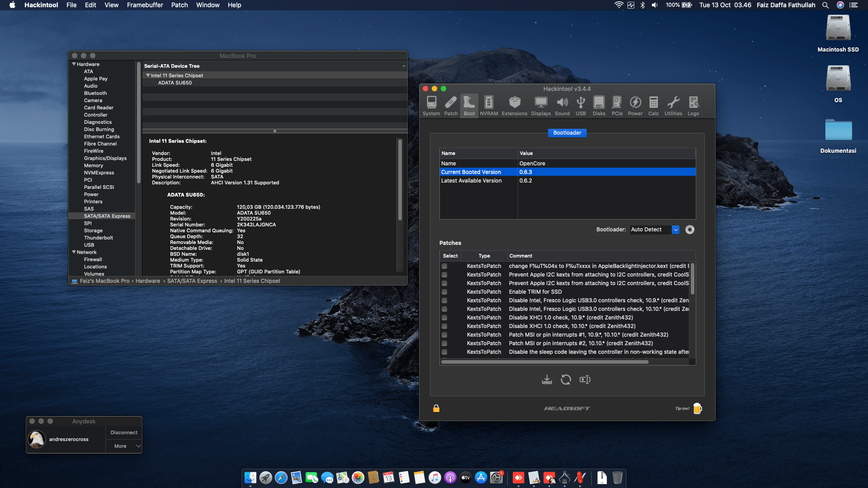Select the 'Patch MSI or pin interrupts #2' checkbox
This screenshot has height=488, width=868.
(x=444, y=343)
